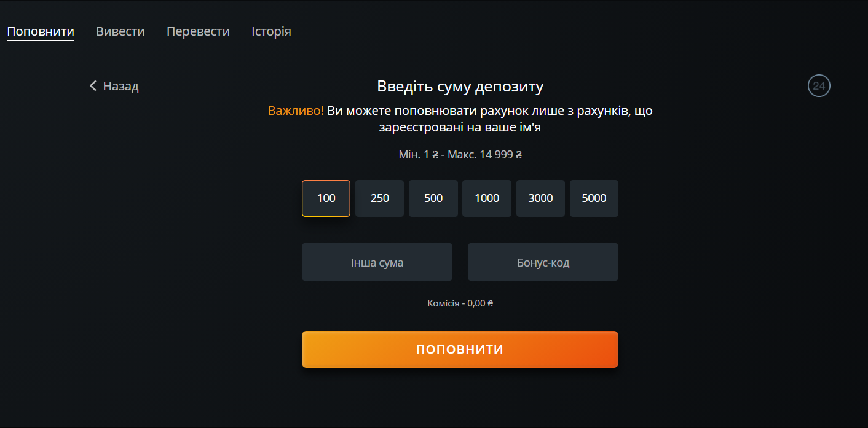Click the Мін. 1 ₴ - Макс. limits text
868x428 pixels.
pyautogui.click(x=460, y=155)
